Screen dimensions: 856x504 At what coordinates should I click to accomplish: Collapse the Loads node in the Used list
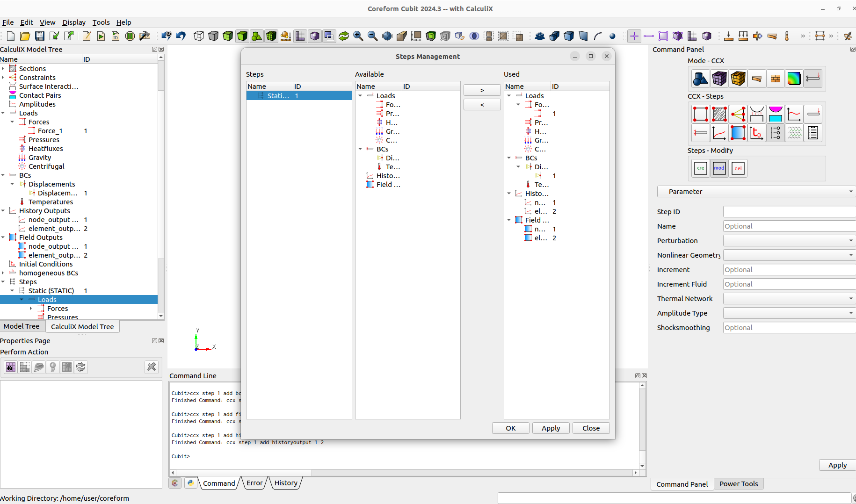pos(509,95)
